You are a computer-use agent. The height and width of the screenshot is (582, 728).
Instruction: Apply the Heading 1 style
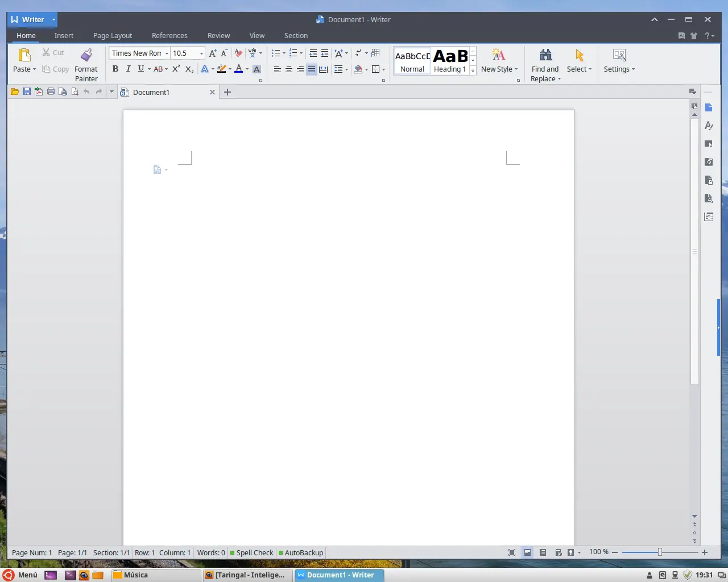point(450,61)
